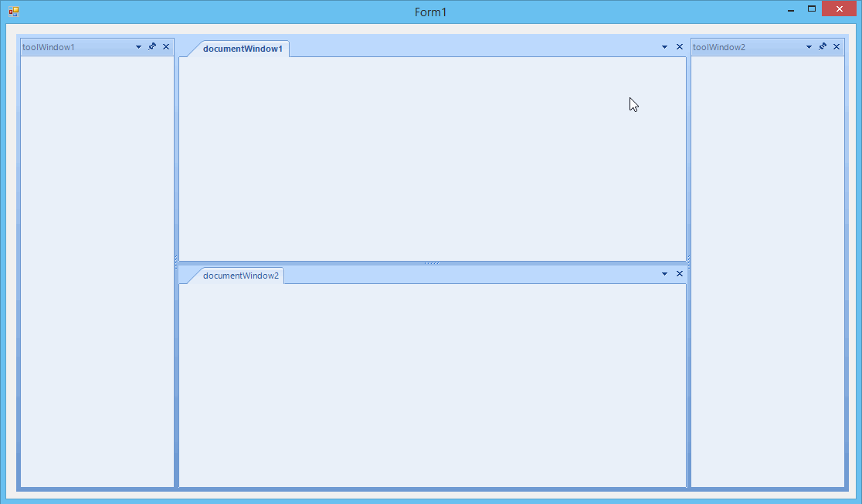Viewport: 862px width, 504px height.
Task: Close the documentWindow1 tab strip
Action: [x=680, y=47]
